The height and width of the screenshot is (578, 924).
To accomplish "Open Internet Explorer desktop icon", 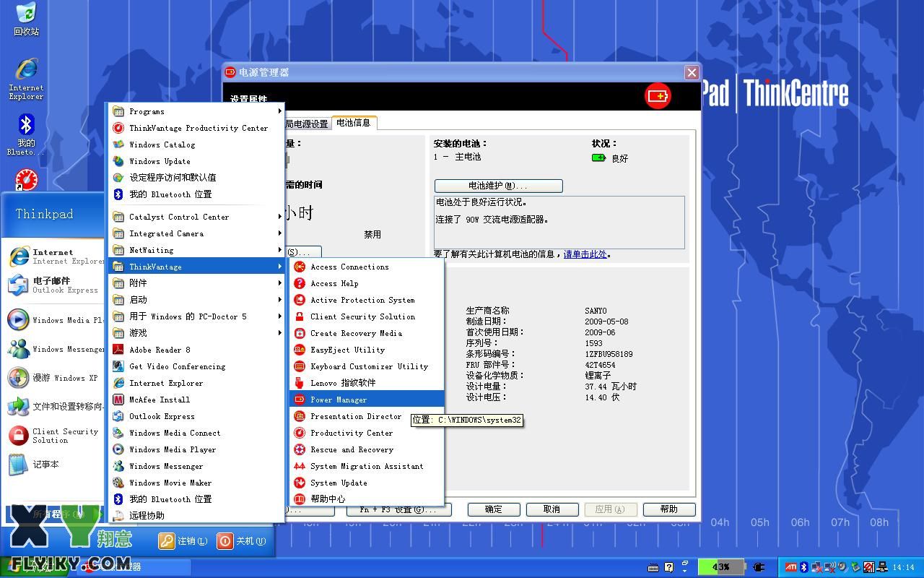I will click(x=26, y=79).
